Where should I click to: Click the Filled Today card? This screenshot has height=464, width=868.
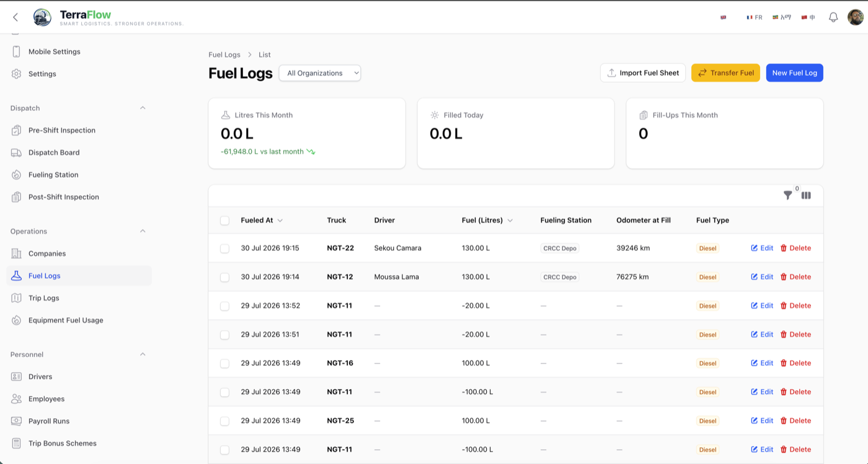pos(516,133)
